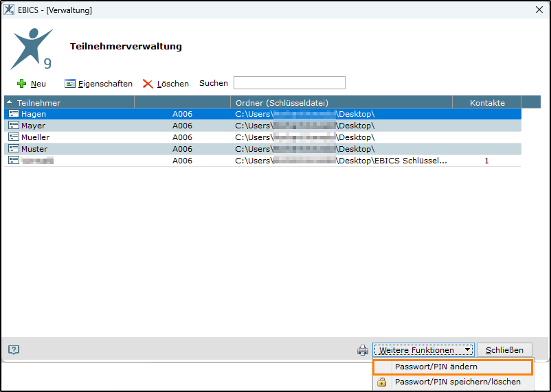Select the Hagen participant row
This screenshot has width=551, height=392.
(262, 114)
